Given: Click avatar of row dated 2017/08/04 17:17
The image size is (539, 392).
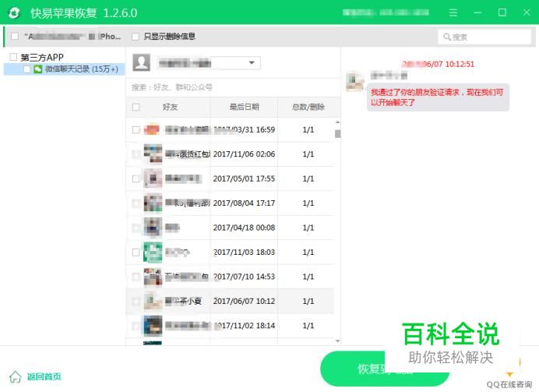Looking at the screenshot, I should pos(153,203).
